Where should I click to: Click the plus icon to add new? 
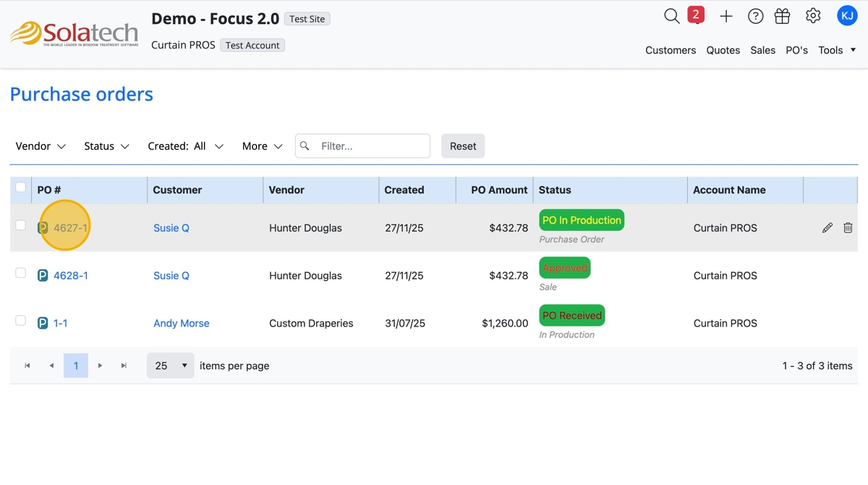click(726, 16)
